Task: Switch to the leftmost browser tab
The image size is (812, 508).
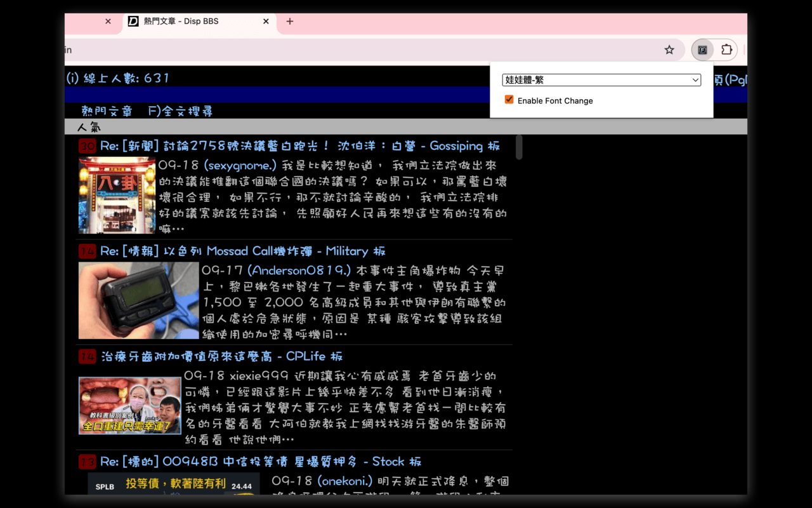Action: click(x=82, y=21)
